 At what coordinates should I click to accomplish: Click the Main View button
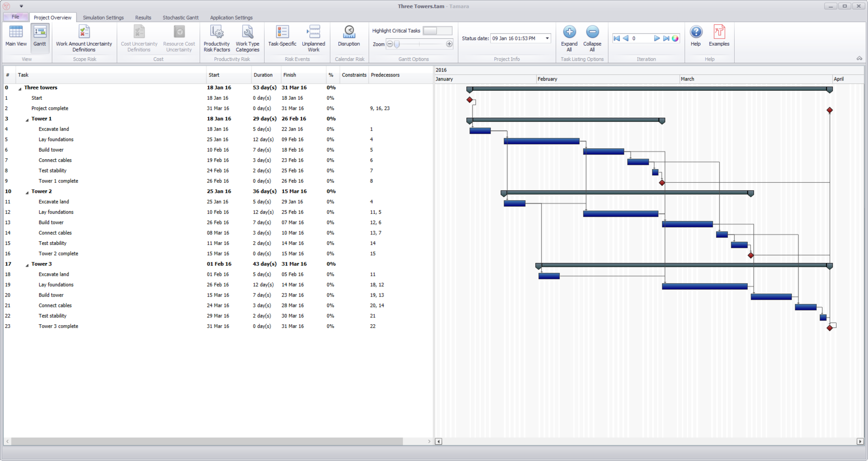coord(16,37)
